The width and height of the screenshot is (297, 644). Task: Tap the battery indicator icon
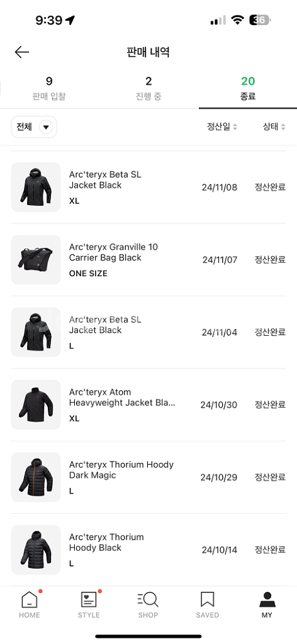(x=260, y=19)
